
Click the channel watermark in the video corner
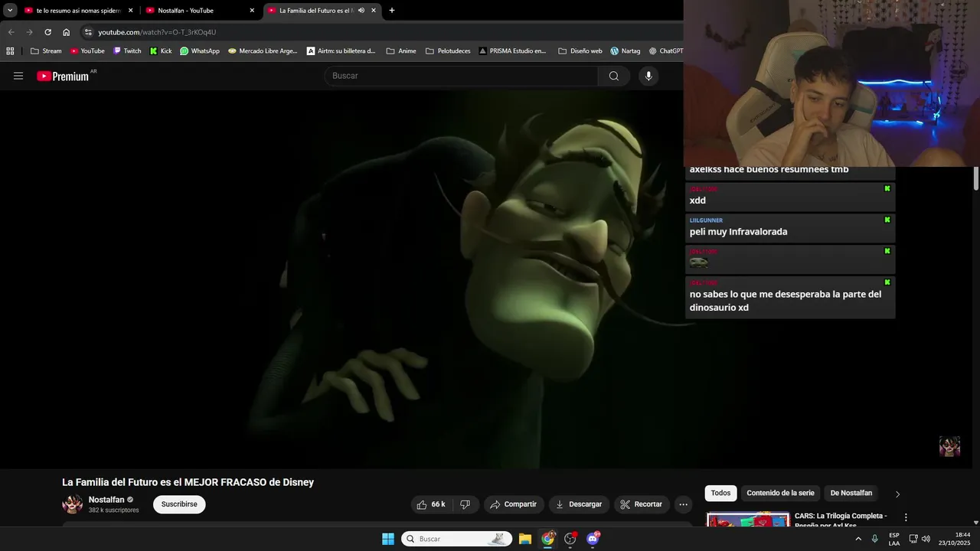pyautogui.click(x=949, y=447)
